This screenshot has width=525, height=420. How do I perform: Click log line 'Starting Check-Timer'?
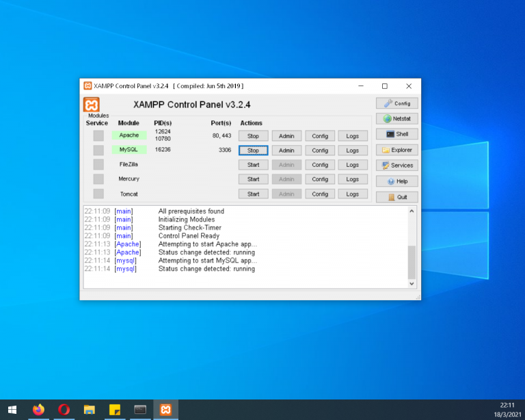(x=190, y=228)
